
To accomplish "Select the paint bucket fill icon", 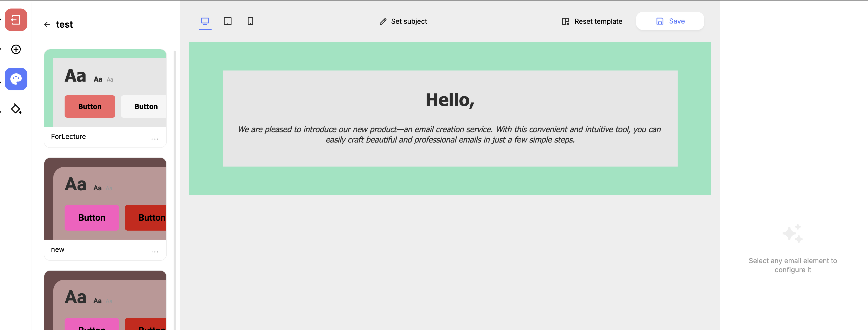I will (16, 109).
